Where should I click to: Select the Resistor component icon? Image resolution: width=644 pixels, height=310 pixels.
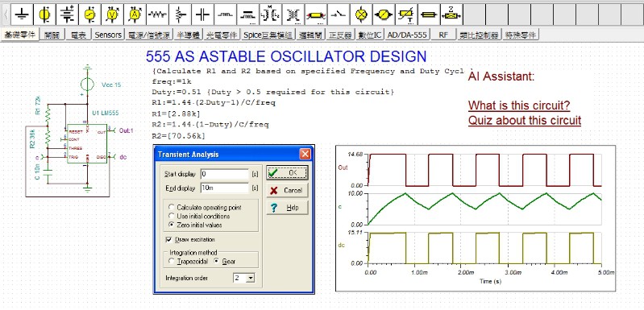(x=157, y=14)
